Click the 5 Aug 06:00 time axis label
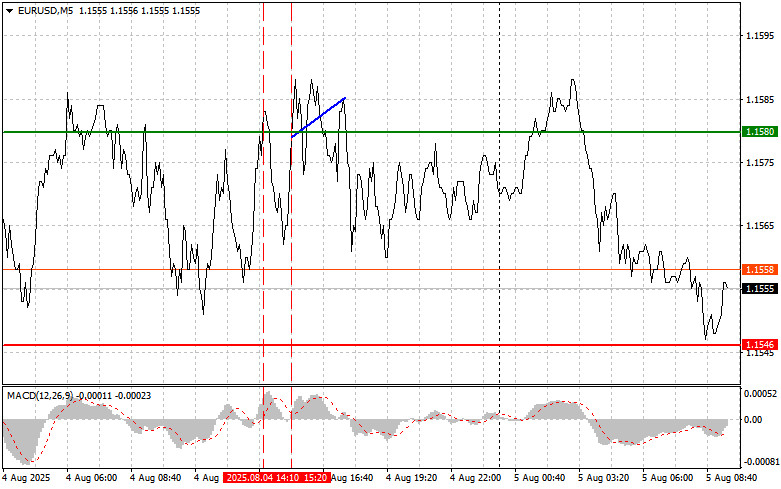The image size is (781, 489). tap(667, 478)
